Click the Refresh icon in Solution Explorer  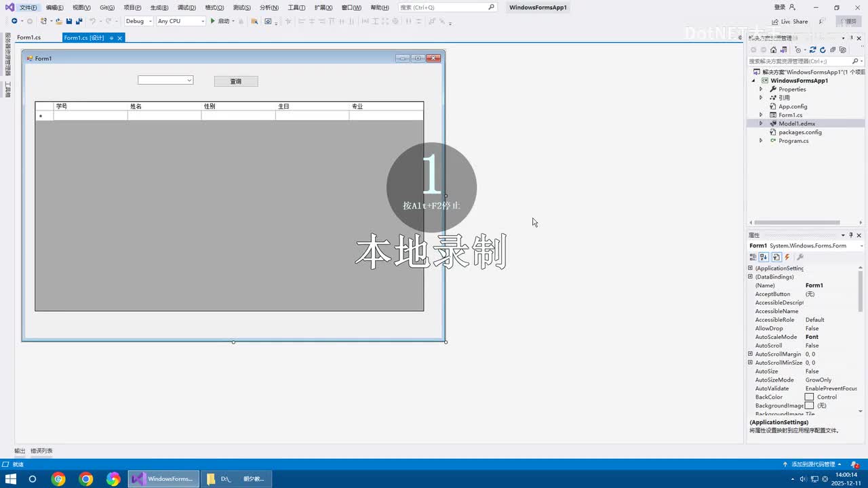pyautogui.click(x=823, y=49)
